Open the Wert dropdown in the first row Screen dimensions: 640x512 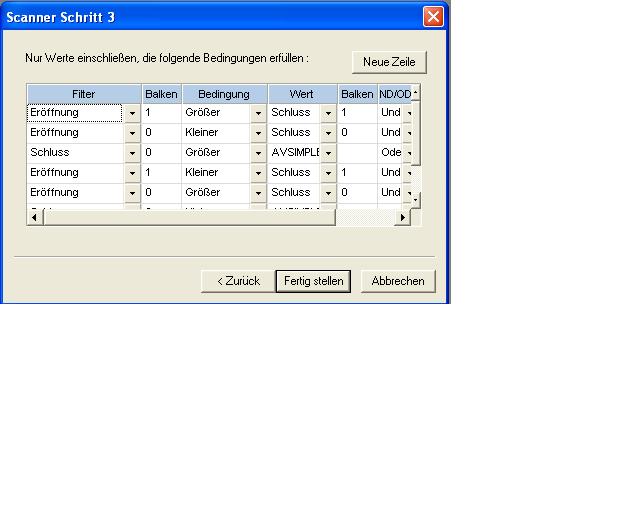click(328, 113)
